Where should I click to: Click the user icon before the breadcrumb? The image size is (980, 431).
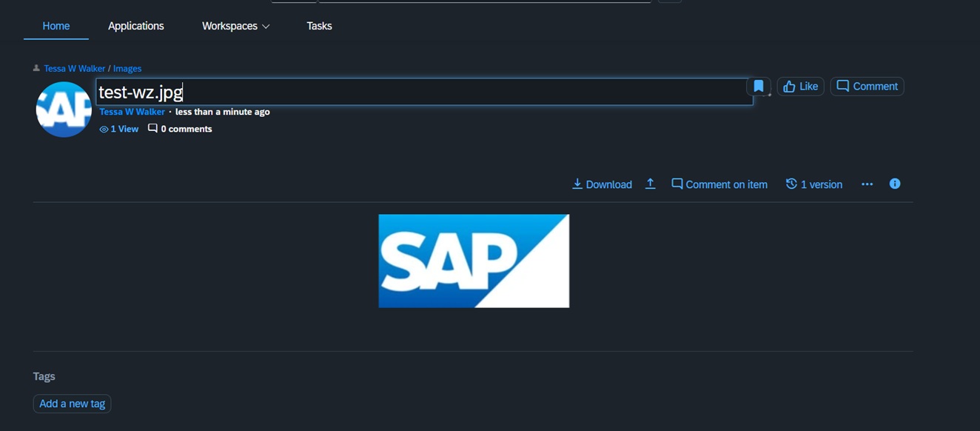coord(36,68)
